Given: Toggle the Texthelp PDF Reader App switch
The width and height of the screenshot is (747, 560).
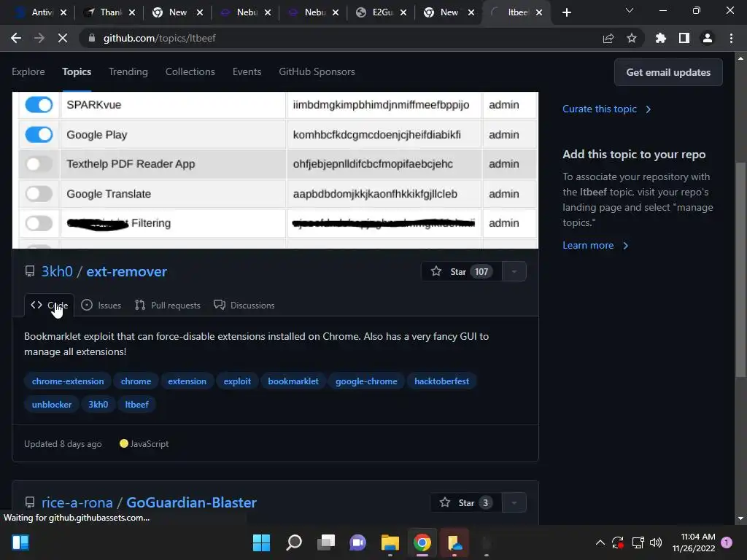Looking at the screenshot, I should click(39, 164).
